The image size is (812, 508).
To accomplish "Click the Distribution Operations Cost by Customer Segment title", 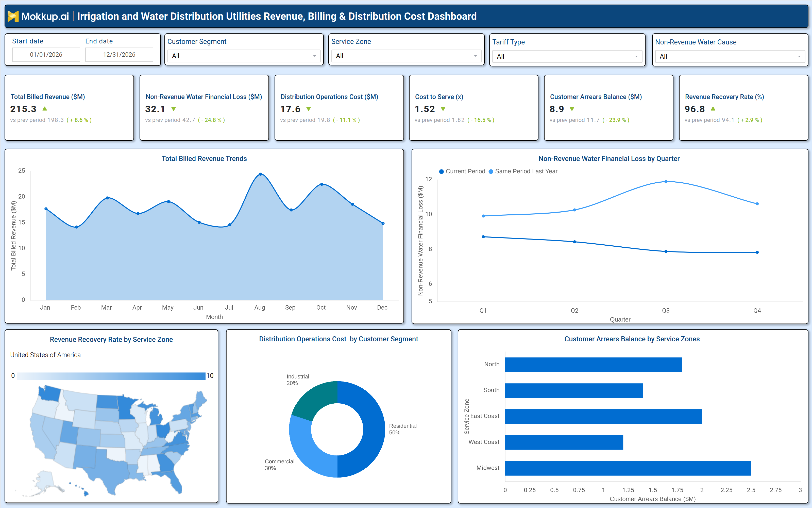I will [x=339, y=339].
